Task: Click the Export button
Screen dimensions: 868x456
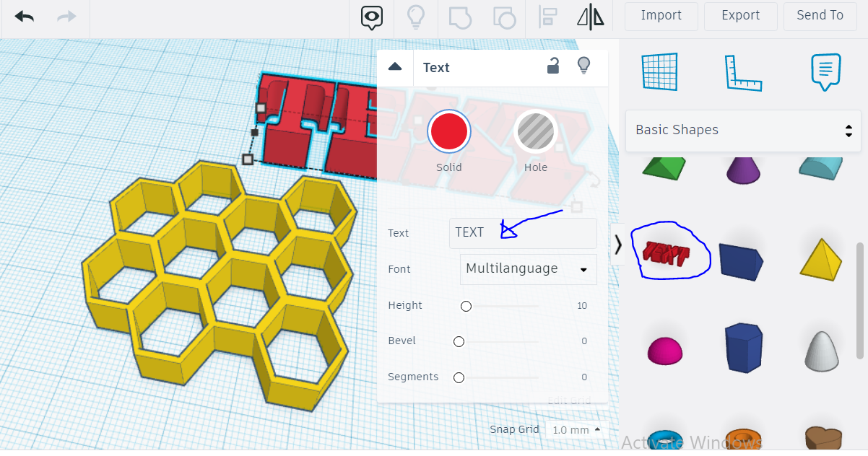Action: [x=741, y=16]
